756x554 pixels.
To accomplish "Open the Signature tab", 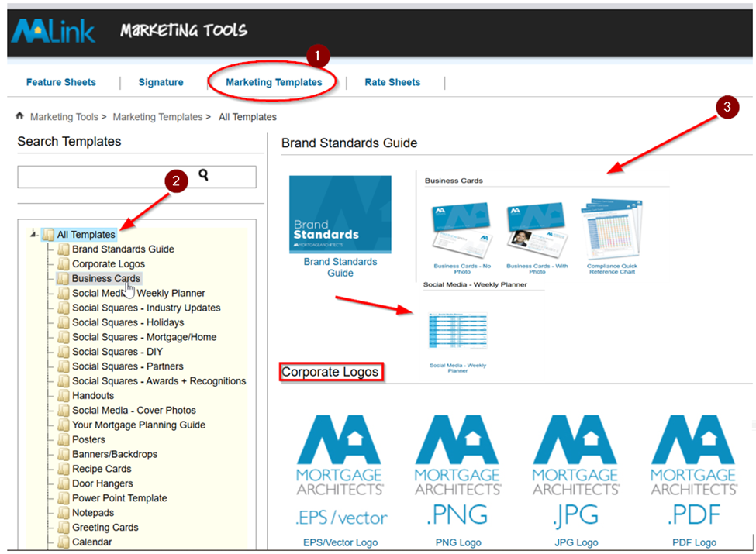I will click(161, 82).
